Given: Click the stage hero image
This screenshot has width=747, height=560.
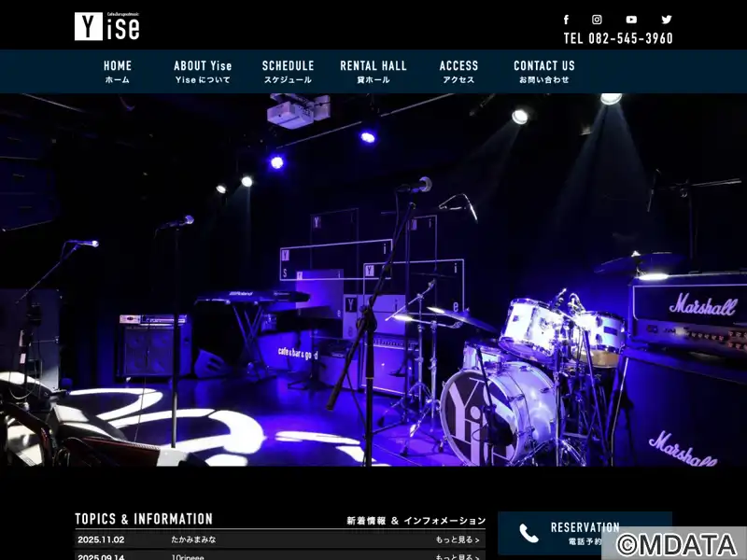Looking at the screenshot, I should 373,279.
